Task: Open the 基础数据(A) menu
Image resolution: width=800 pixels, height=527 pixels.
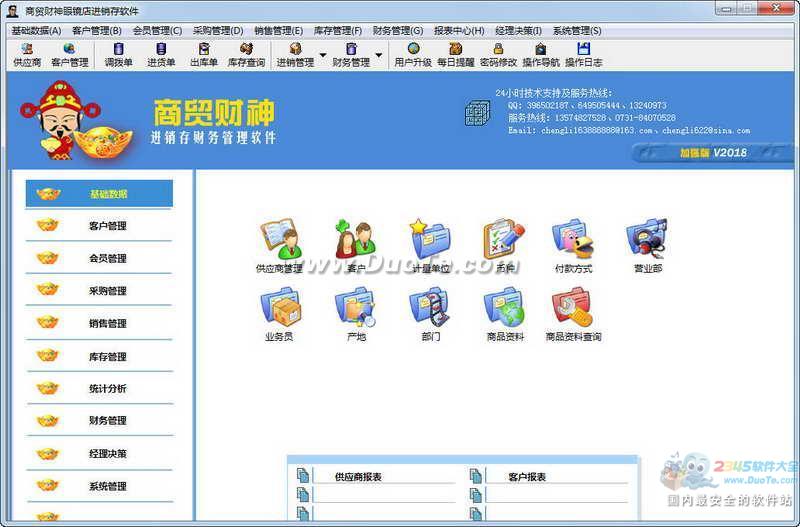Action: (36, 31)
